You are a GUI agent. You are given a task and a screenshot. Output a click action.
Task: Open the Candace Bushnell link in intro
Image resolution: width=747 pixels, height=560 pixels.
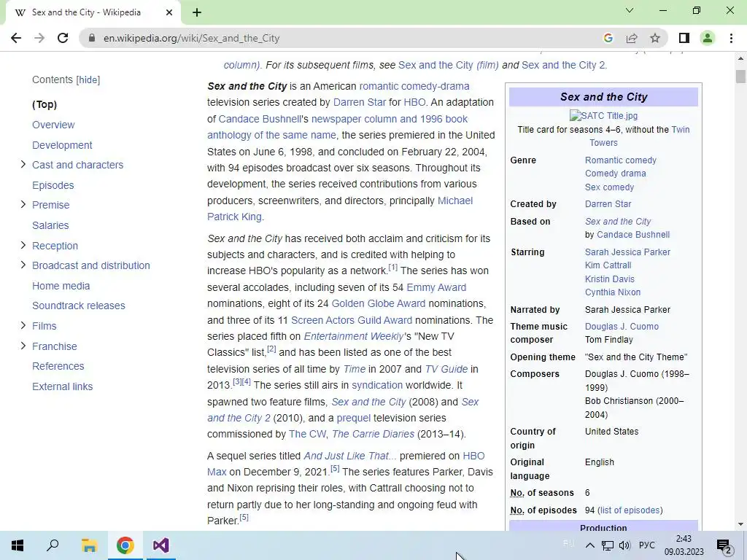point(260,119)
